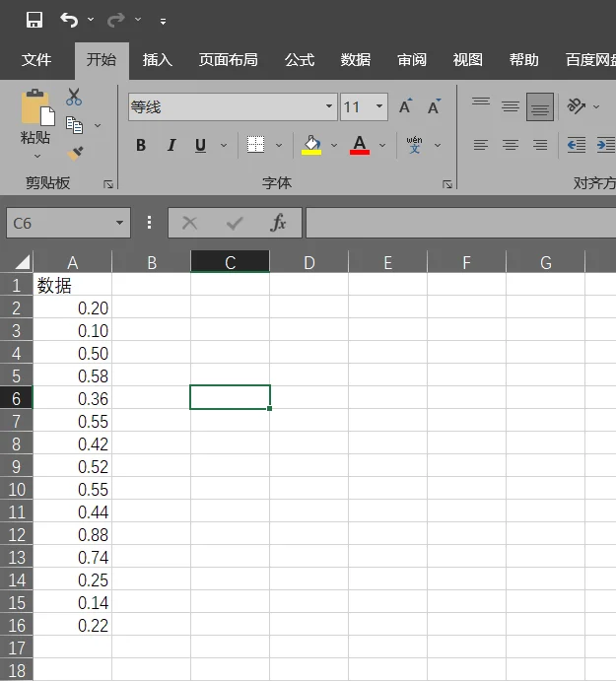Open the 剪贴板 dialog launcher

click(108, 184)
